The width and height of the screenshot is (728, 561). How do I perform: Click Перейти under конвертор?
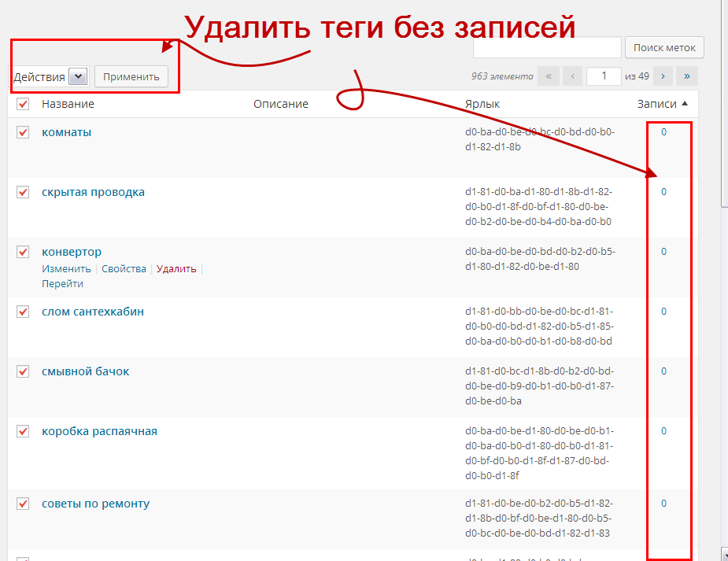pos(63,283)
